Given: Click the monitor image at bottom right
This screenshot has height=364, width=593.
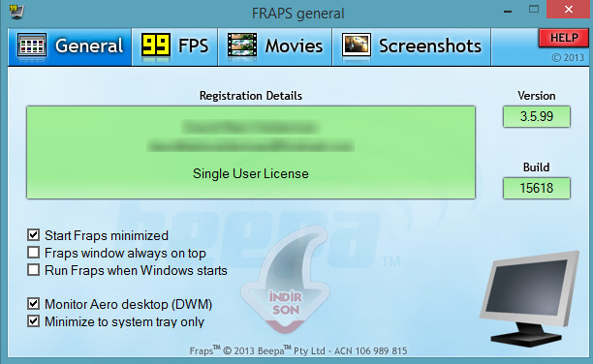Looking at the screenshot, I should coord(529,298).
